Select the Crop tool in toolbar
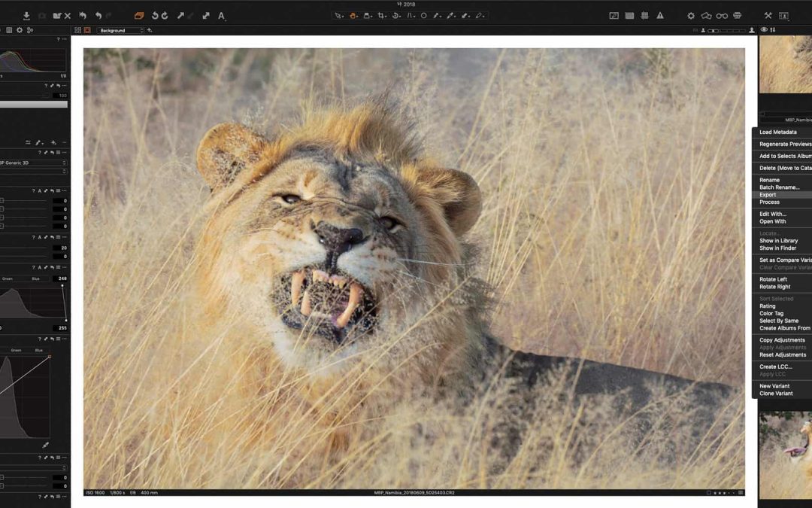Viewport: 812px width, 508px height. [382, 15]
